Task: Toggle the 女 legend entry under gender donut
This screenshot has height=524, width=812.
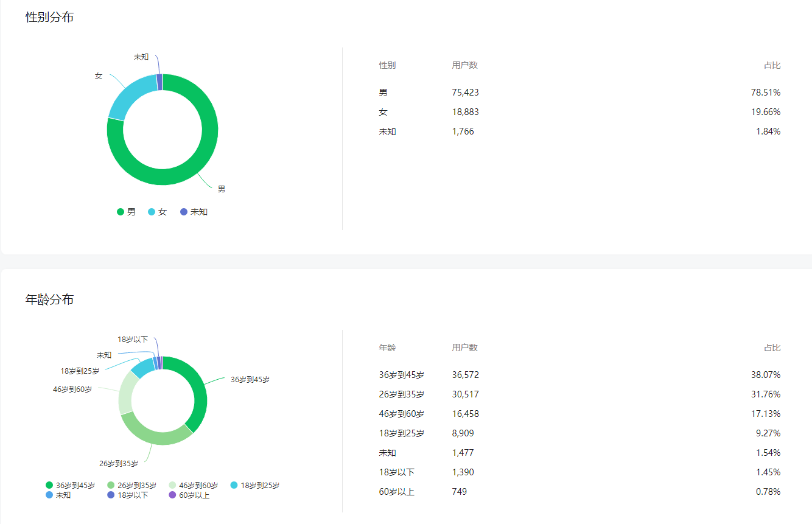Action: pos(158,212)
